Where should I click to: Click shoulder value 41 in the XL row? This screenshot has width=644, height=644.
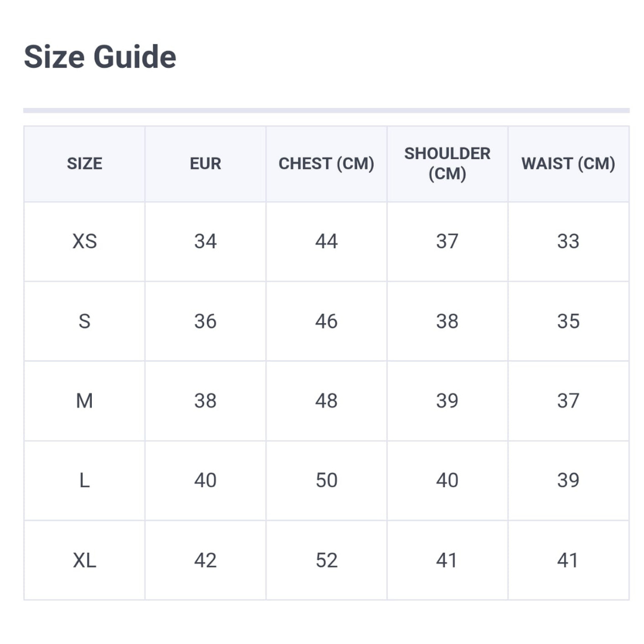point(447,561)
